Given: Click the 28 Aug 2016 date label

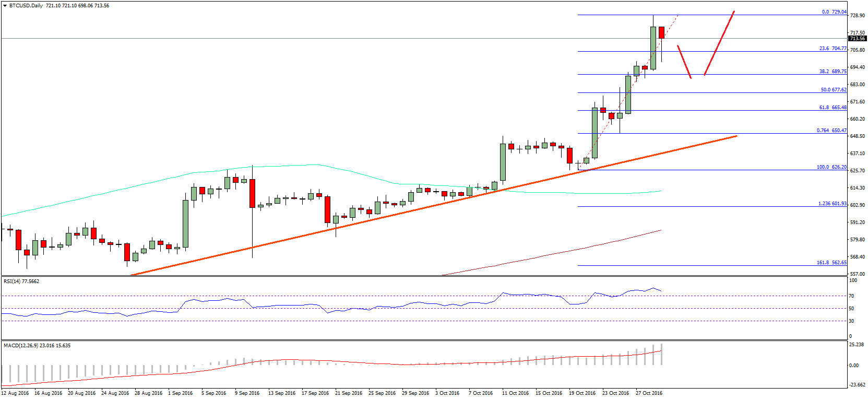Looking at the screenshot, I should pos(149,393).
